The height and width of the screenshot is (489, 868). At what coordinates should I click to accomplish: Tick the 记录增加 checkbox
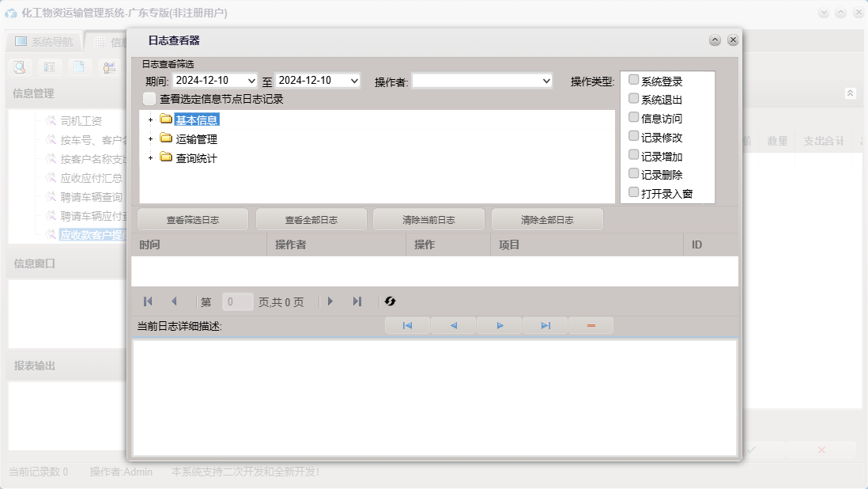coord(634,155)
